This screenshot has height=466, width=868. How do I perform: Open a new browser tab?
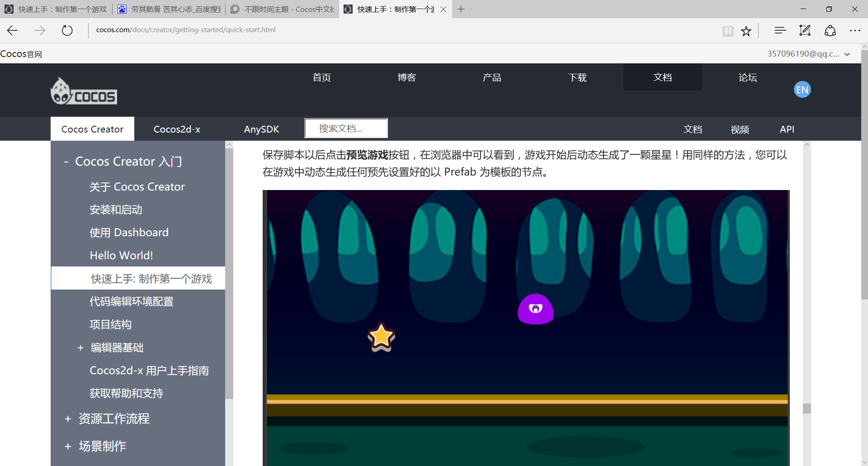461,9
